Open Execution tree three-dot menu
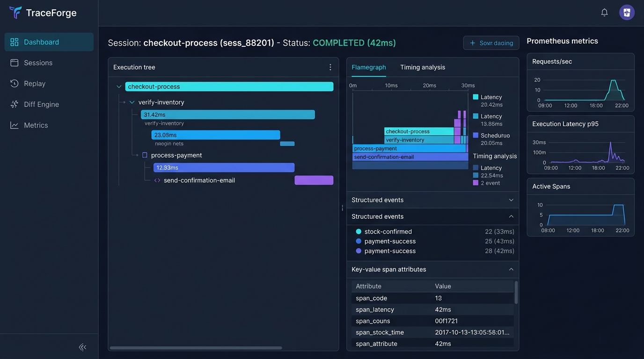 coord(330,67)
